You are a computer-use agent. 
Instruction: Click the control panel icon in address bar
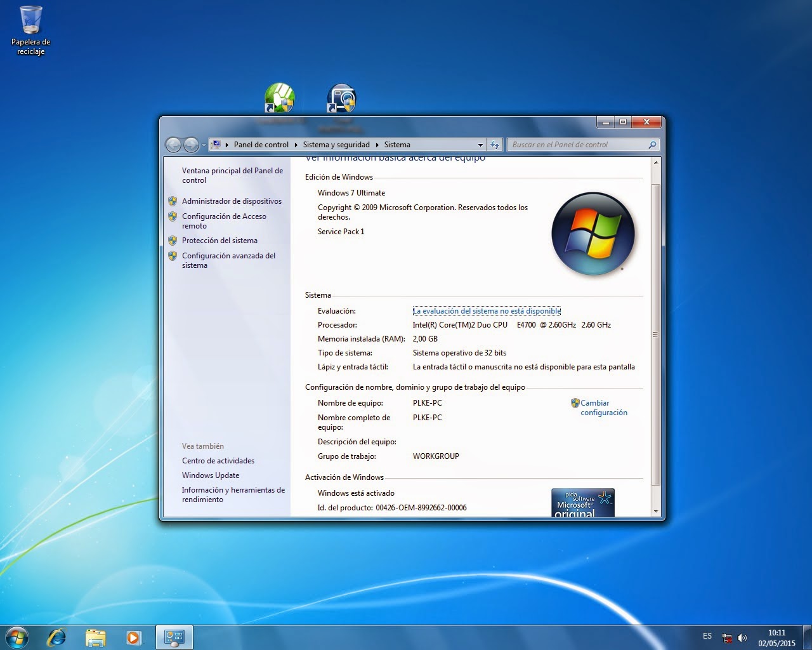[x=216, y=145]
